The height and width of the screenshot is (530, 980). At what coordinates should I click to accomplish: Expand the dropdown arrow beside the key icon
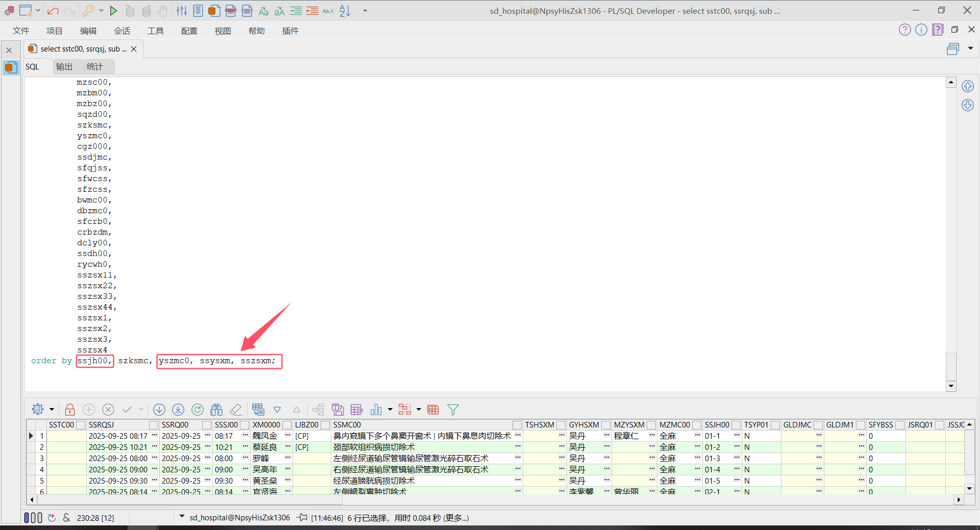[101, 11]
